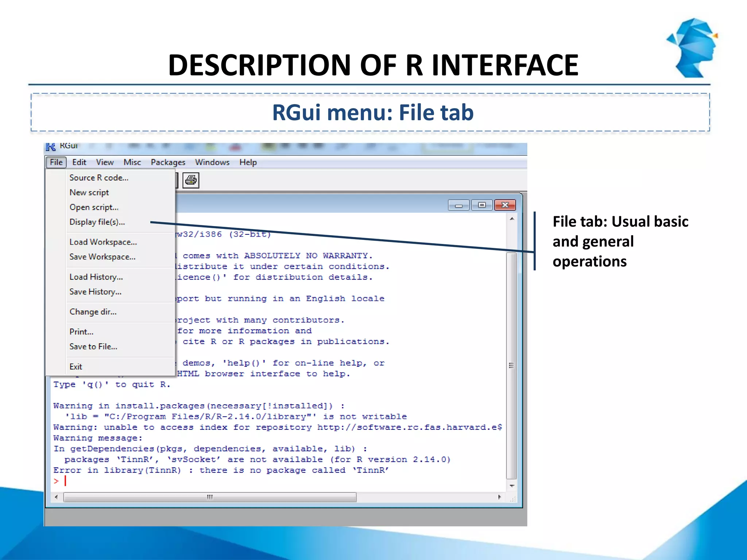The height and width of the screenshot is (560, 747).
Task: Click the text "Type 'q()' to quit R."
Action: tap(112, 385)
